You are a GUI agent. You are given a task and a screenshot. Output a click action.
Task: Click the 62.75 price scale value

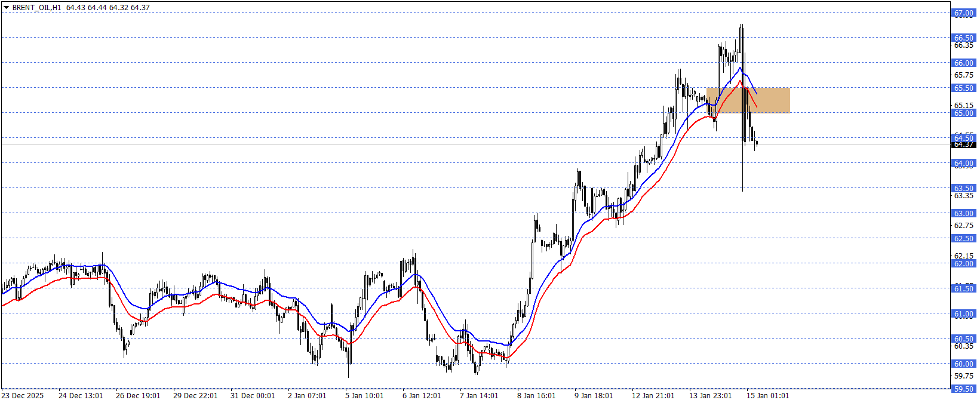click(x=963, y=226)
